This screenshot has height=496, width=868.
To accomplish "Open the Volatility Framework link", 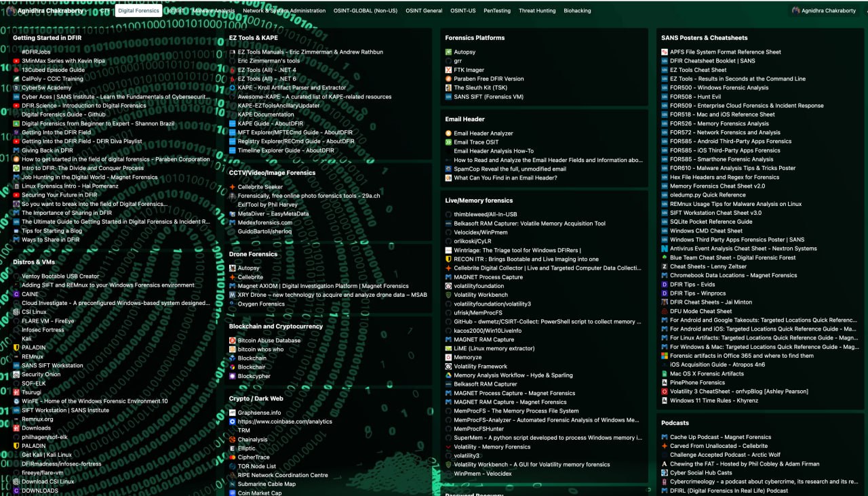I will [x=480, y=367].
